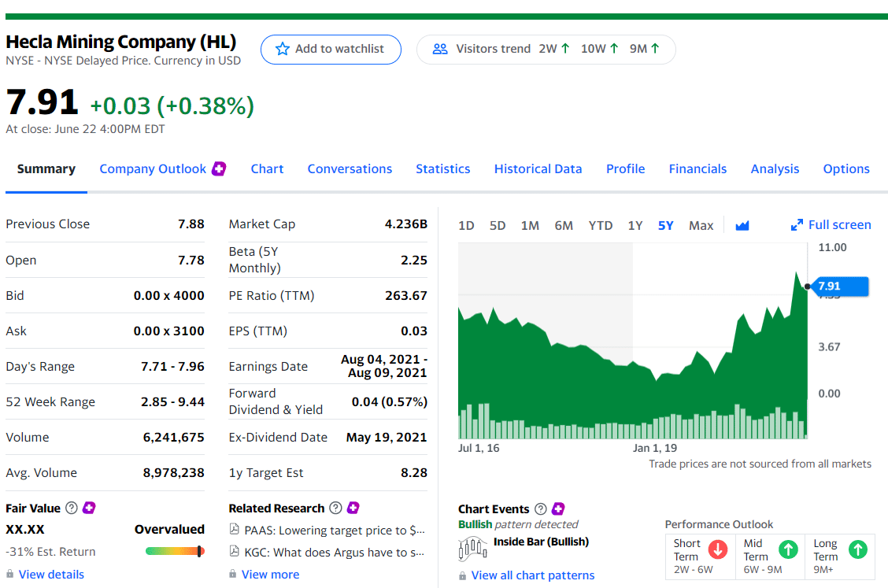The height and width of the screenshot is (588, 888).
Task: Click the Visitors trend people icon
Action: tap(440, 50)
